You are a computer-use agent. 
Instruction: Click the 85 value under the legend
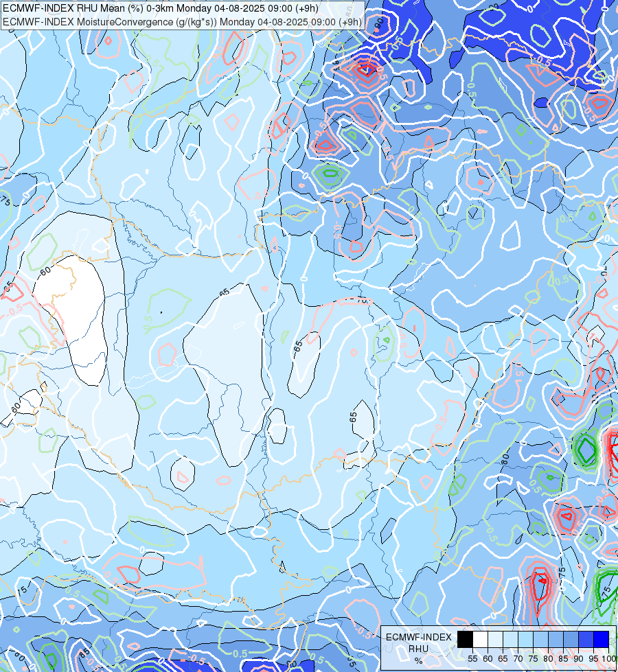click(563, 659)
